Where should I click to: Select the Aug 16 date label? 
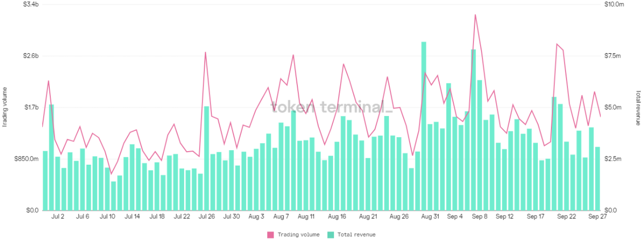click(x=337, y=217)
